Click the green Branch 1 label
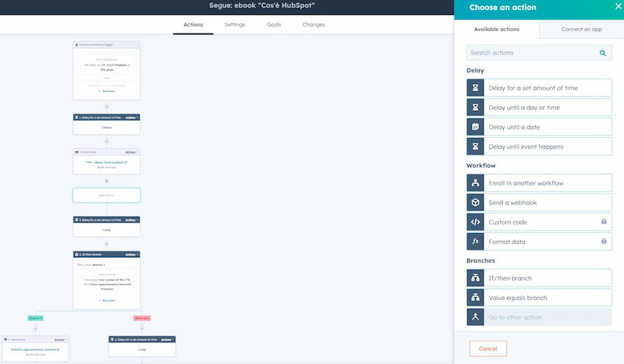This screenshot has height=364, width=624. (x=35, y=318)
